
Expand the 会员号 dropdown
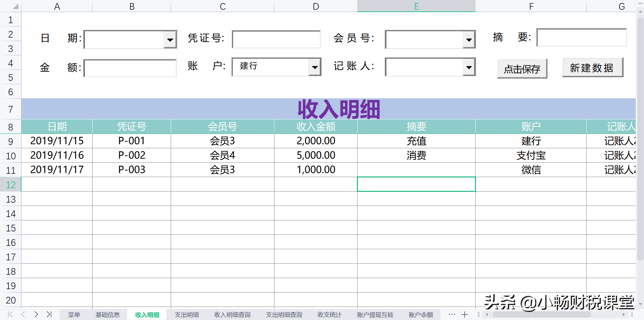[x=469, y=39]
